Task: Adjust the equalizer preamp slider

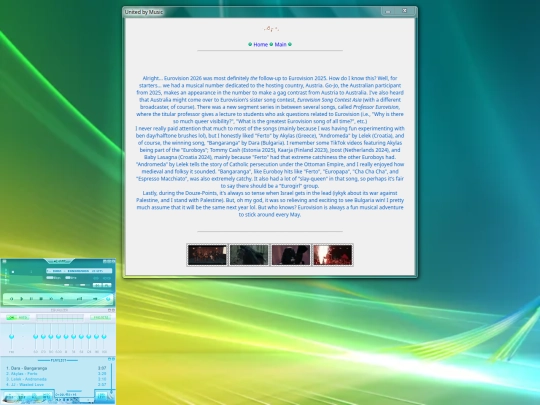Action: tap(11, 336)
